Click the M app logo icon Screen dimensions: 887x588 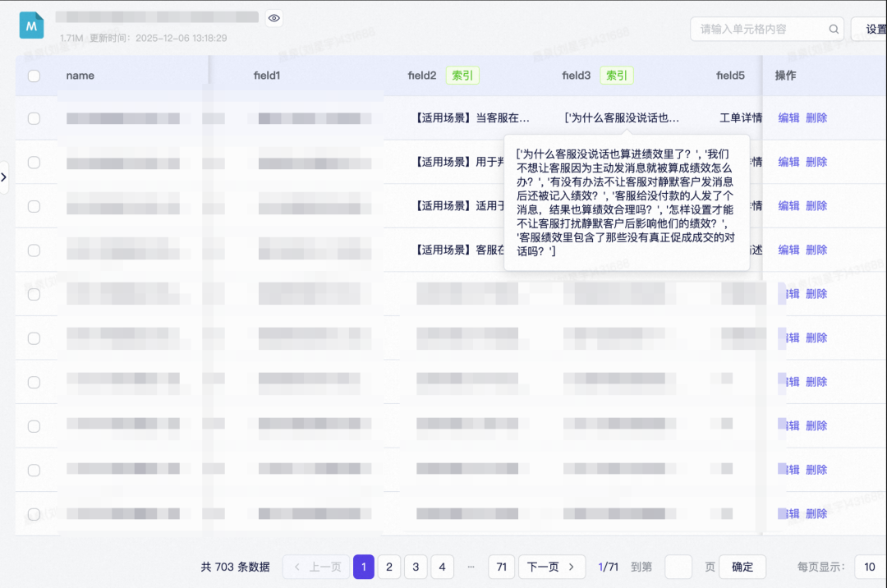coord(30,25)
